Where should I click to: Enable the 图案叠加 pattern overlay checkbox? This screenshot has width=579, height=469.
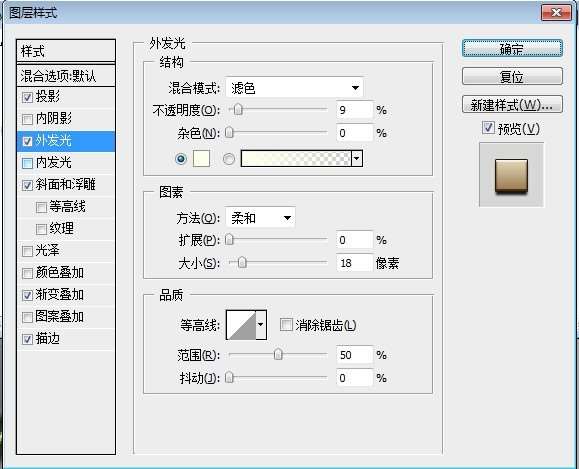point(27,317)
